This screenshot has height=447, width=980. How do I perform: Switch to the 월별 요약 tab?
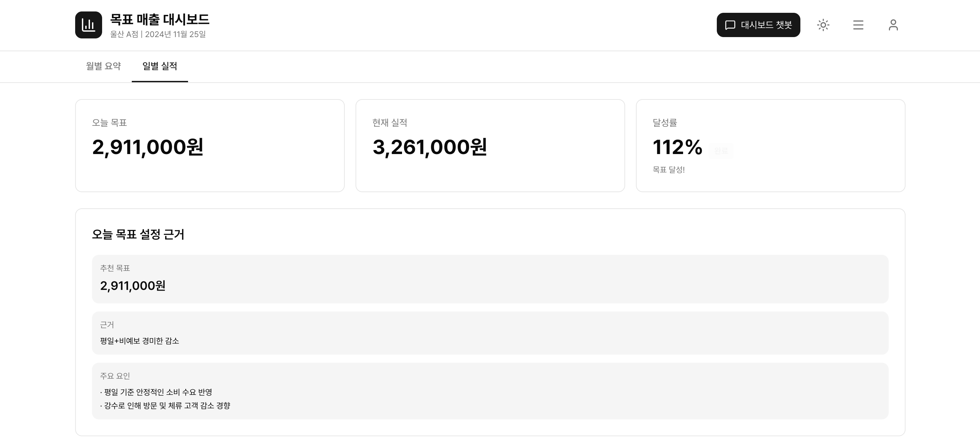[103, 66]
